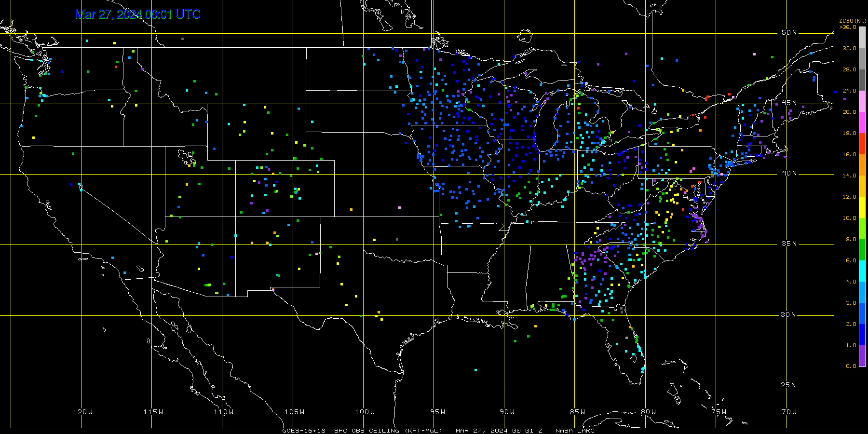This screenshot has height=434, width=868.
Task: Click the '20.0' legend value
Action: [849, 112]
